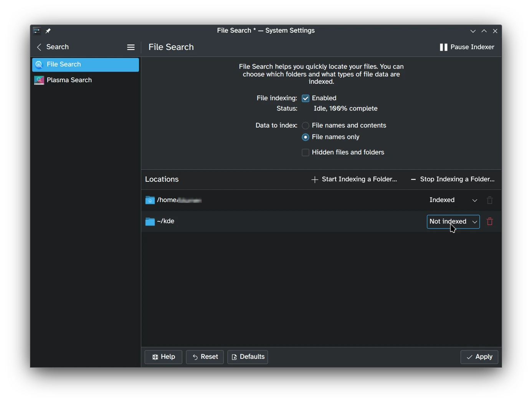Click the window menu icon in title bar
This screenshot has height=403, width=532.
(37, 31)
